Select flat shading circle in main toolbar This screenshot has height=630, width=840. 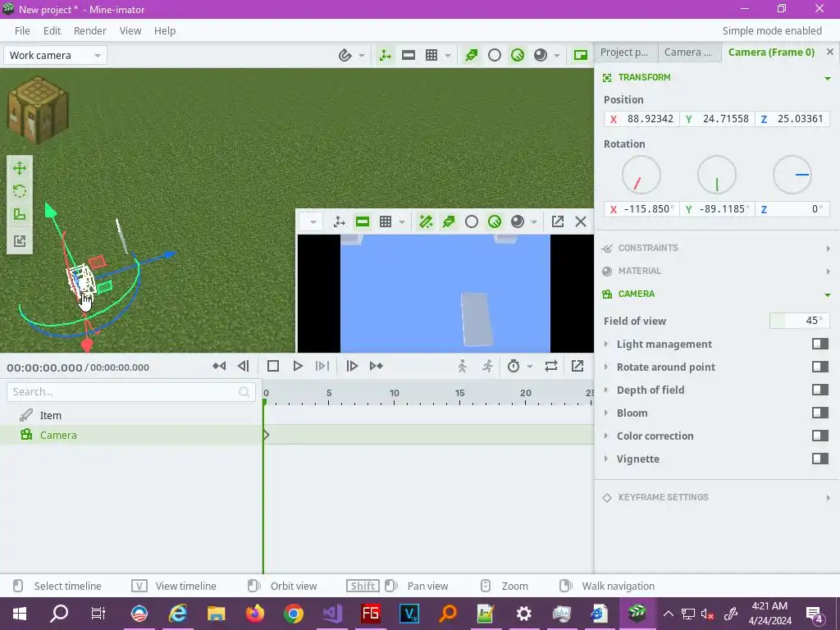coord(495,55)
